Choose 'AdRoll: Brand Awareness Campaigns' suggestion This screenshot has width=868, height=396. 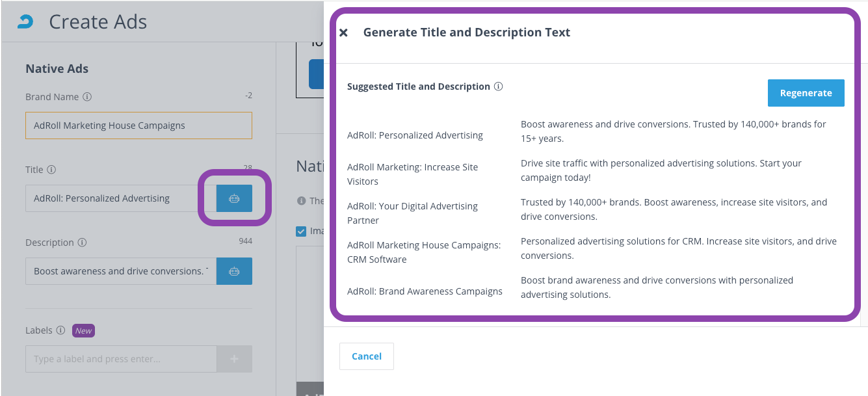pos(425,291)
